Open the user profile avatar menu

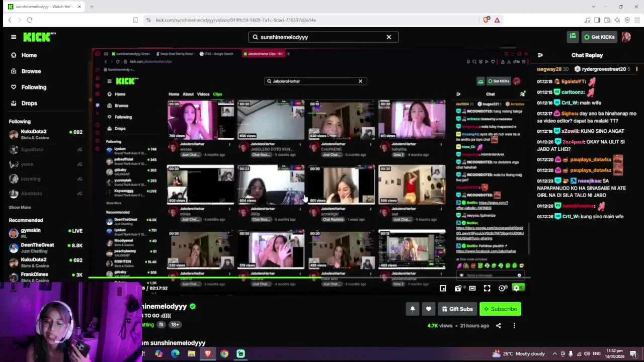626,37
